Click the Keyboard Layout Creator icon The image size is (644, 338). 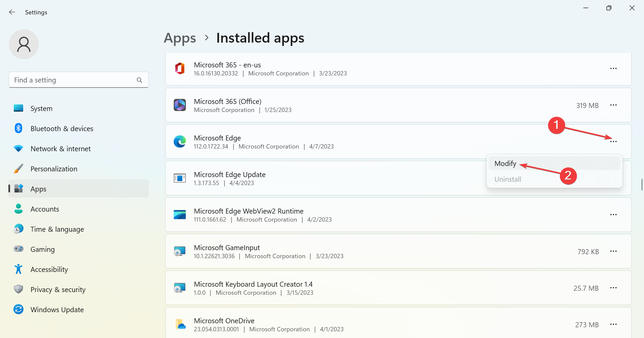click(x=180, y=288)
